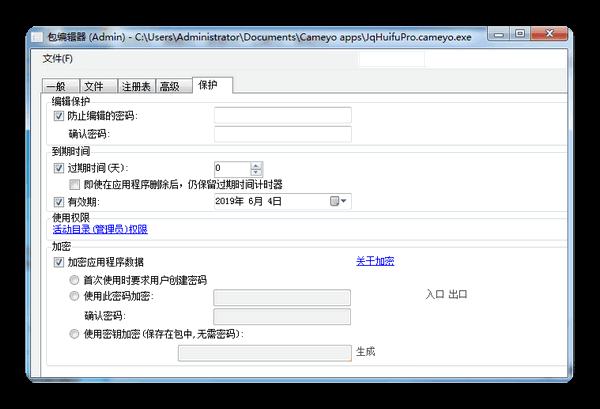Enable keeping expiry timer after app removal
Viewport: 600px width, 409px height.
(x=74, y=185)
